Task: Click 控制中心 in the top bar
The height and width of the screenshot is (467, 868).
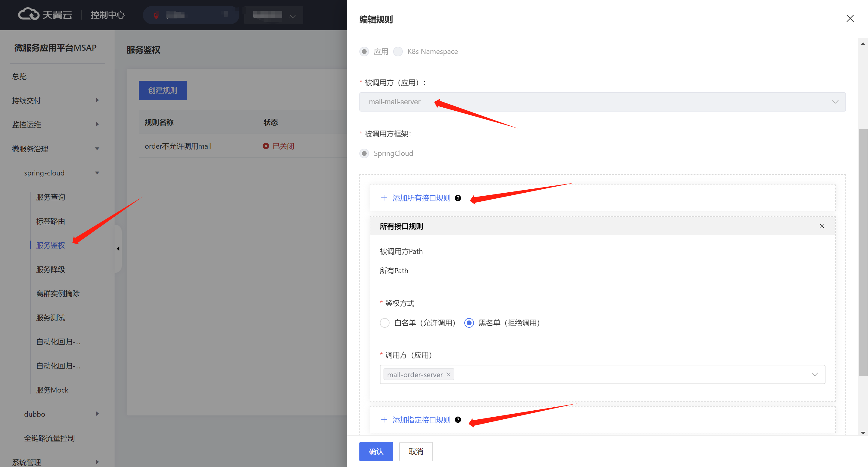Action: (108, 15)
